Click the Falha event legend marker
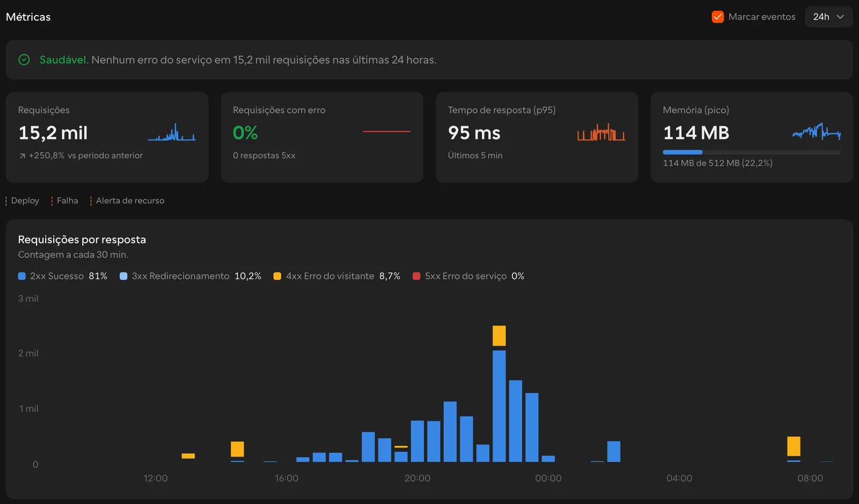This screenshot has height=504, width=859. pos(52,201)
